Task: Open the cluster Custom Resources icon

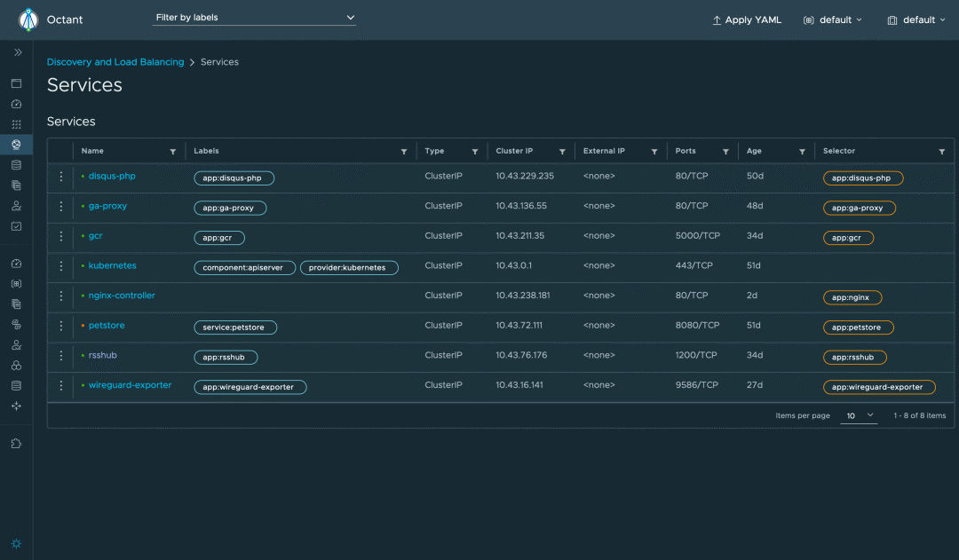Action: [17, 304]
